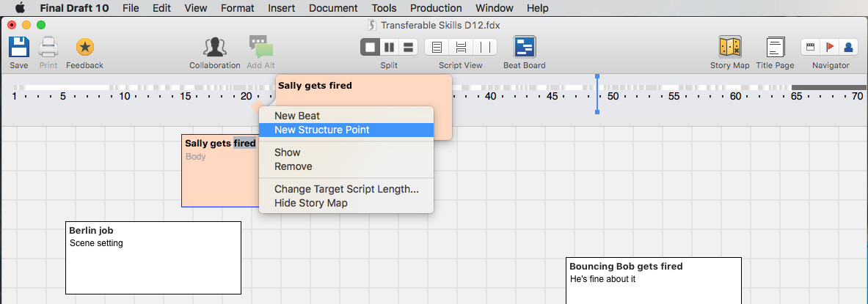Toggle the Story Map icon
The height and width of the screenshot is (304, 868).
coord(729,48)
